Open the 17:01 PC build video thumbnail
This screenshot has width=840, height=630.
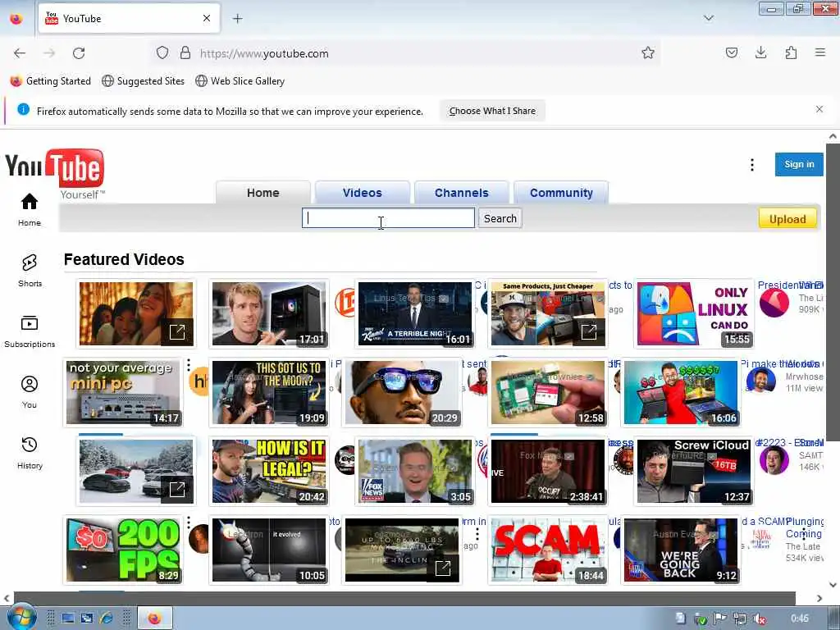[269, 313]
